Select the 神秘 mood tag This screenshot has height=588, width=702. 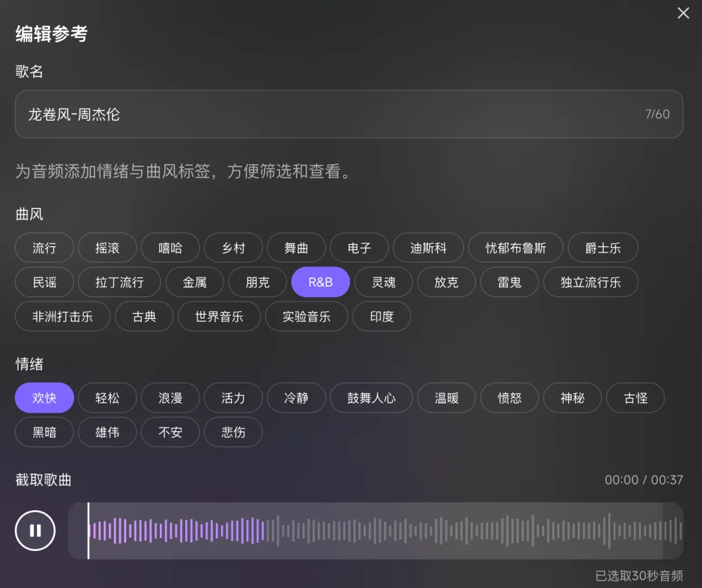[x=572, y=398]
